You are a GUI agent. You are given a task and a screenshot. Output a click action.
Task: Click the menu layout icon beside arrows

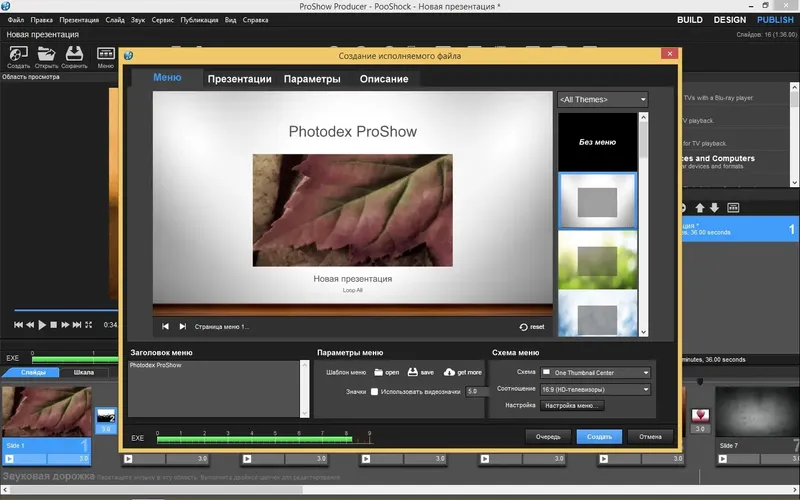point(733,208)
